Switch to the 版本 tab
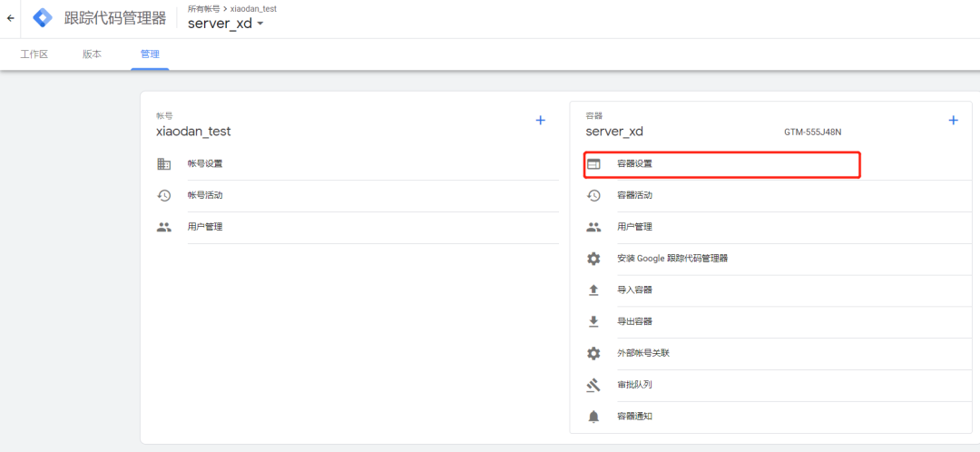Screen dimensions: 980x452 click(x=92, y=54)
